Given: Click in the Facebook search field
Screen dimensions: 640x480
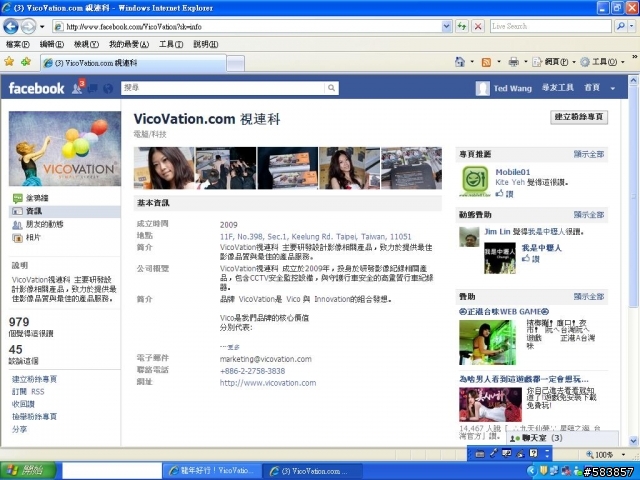Looking at the screenshot, I should click(223, 88).
